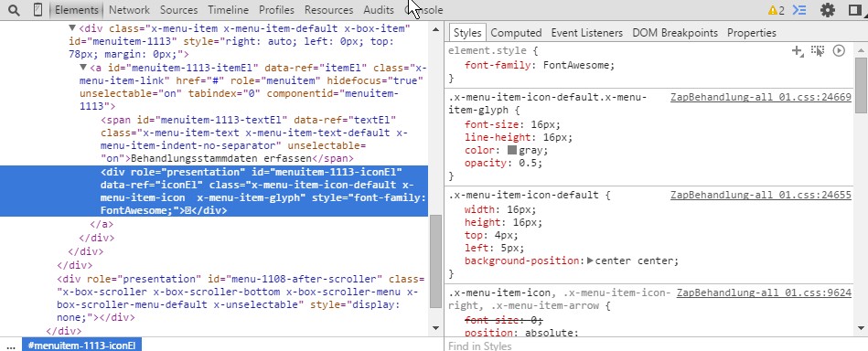Open the Properties sidebar tab
This screenshot has width=868, height=351.
[752, 33]
